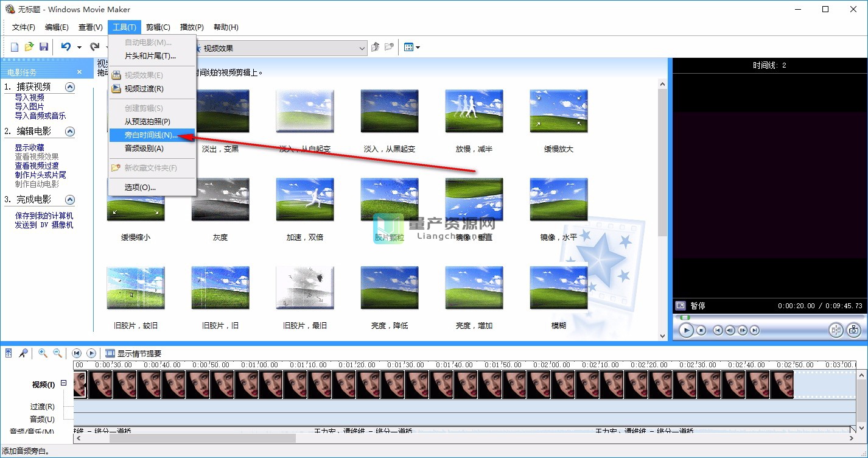This screenshot has width=868, height=458.
Task: Click the 导入图片 link
Action: point(30,107)
